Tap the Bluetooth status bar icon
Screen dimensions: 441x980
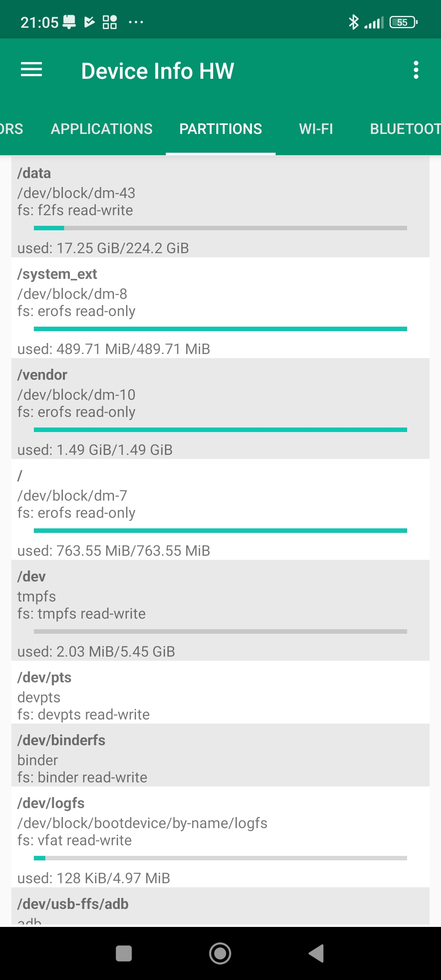tap(353, 22)
